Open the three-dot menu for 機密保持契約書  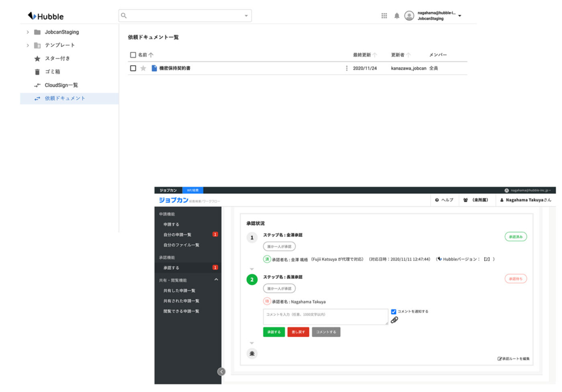347,69
